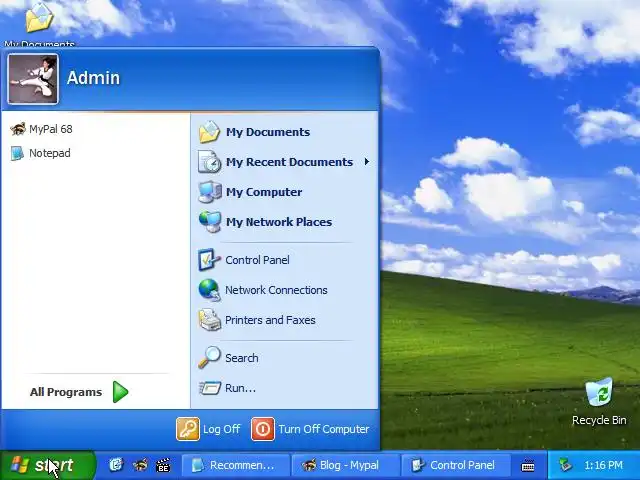
Task: Click the keyboard icon on taskbar
Action: (x=528, y=465)
